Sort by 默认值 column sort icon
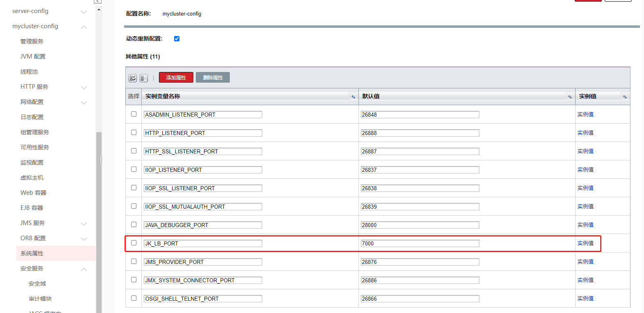Image resolution: width=644 pixels, height=313 pixels. 570,97
